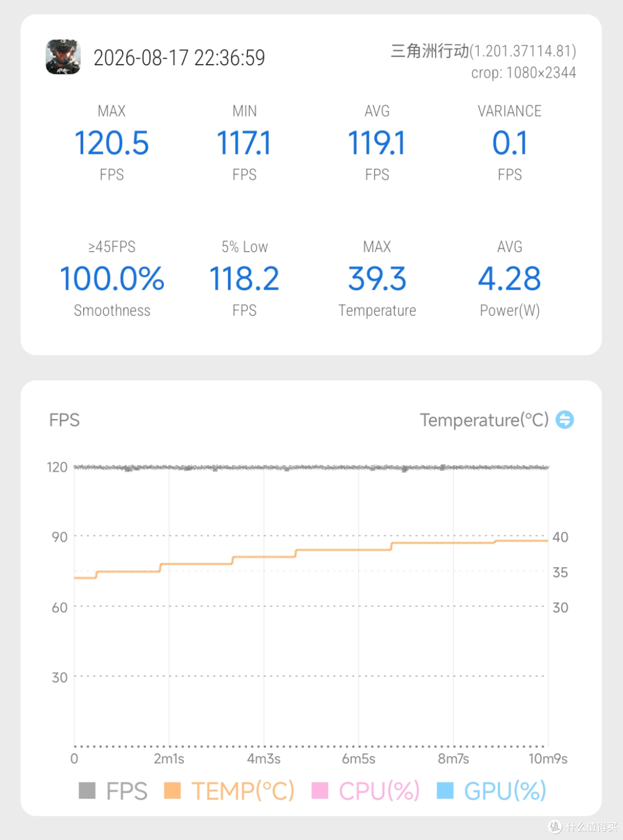Select the MAX FPS value 120.5
The image size is (623, 840).
pyautogui.click(x=112, y=143)
